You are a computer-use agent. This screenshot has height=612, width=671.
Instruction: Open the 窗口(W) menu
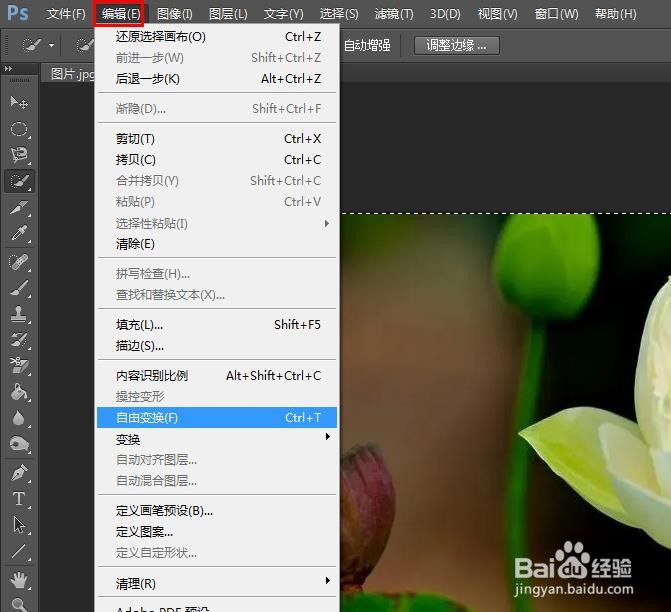coord(556,14)
